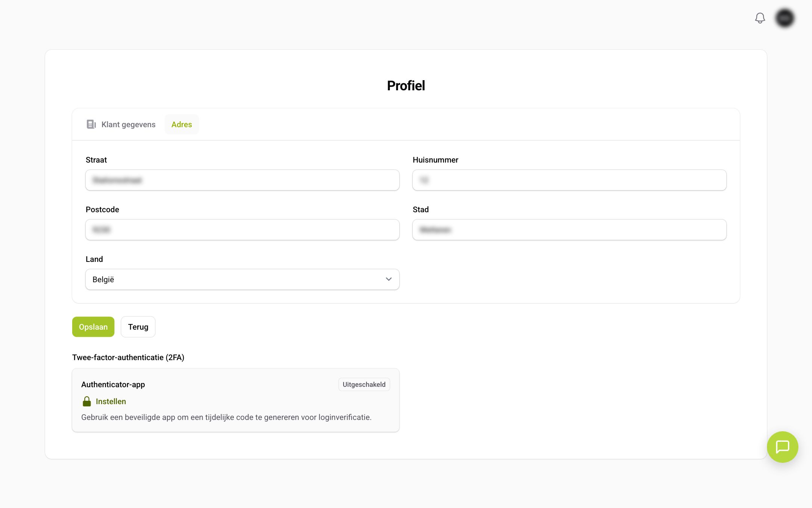Click the Profiel page title

[406, 86]
